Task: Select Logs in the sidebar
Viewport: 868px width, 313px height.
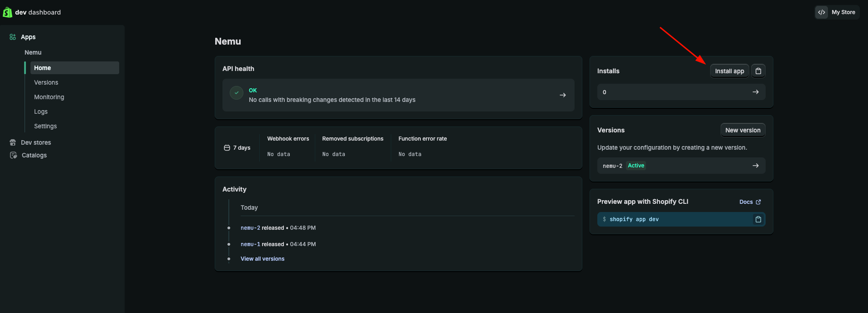Action: (41, 111)
